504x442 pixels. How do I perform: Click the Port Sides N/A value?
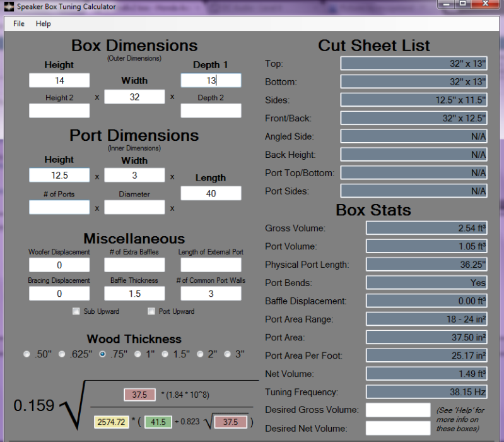click(414, 191)
